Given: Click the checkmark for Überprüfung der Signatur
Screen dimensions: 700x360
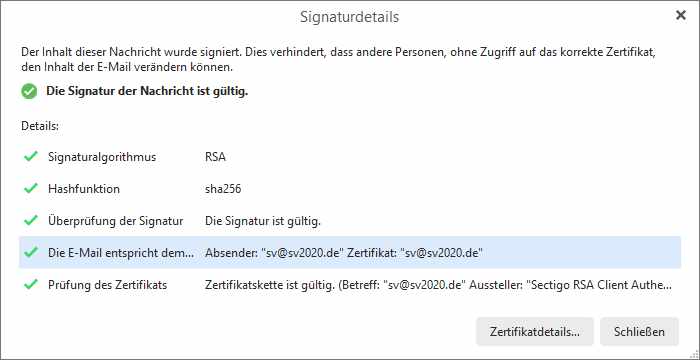Looking at the screenshot, I should 30,221.
